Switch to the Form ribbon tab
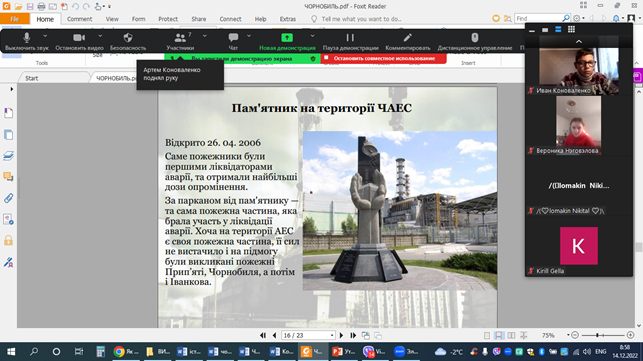 tap(138, 19)
